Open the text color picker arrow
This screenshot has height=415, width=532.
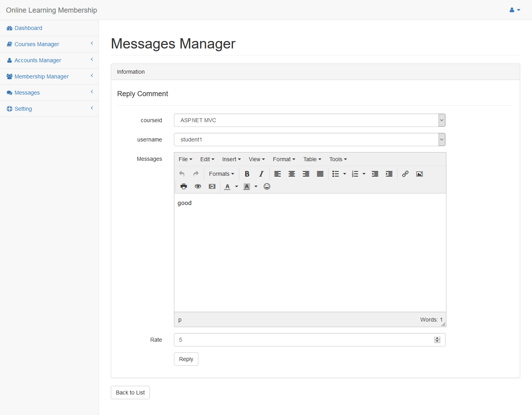coord(237,186)
